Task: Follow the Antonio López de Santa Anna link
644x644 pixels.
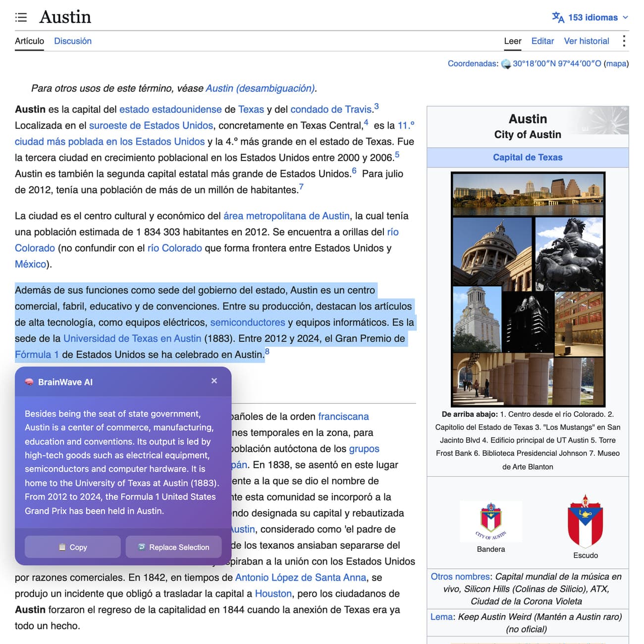Action: point(301,578)
